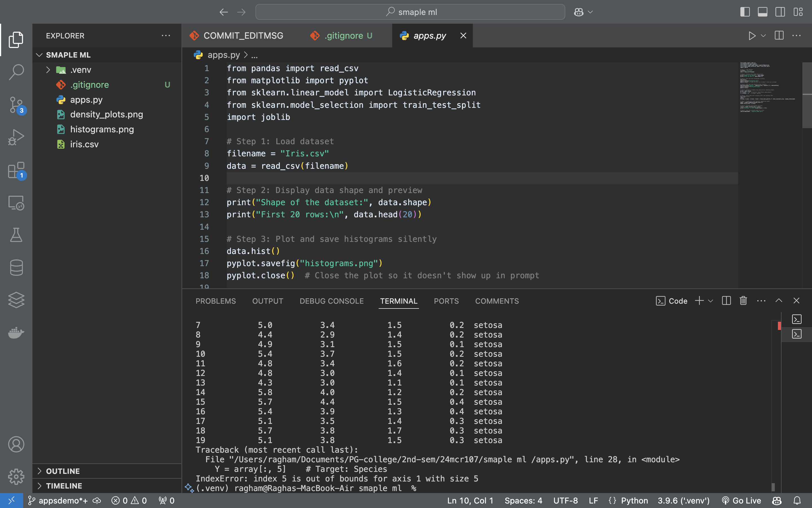The image size is (812, 508).
Task: Open the Run dropdown arrow beside play
Action: (763, 36)
